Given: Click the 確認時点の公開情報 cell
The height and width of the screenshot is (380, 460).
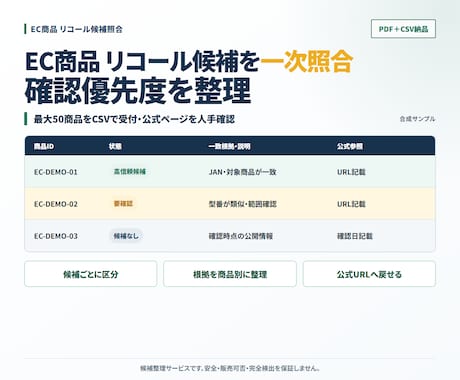Looking at the screenshot, I should [241, 236].
